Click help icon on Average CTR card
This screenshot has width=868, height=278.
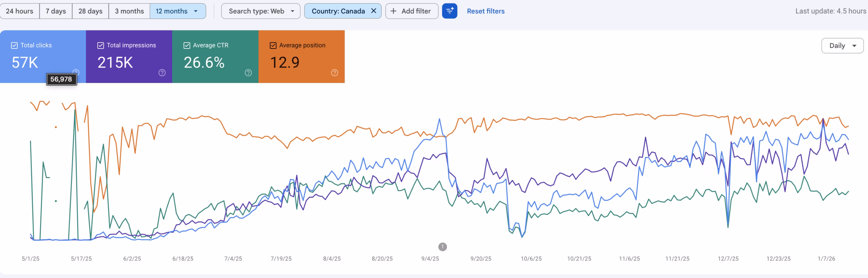[248, 73]
